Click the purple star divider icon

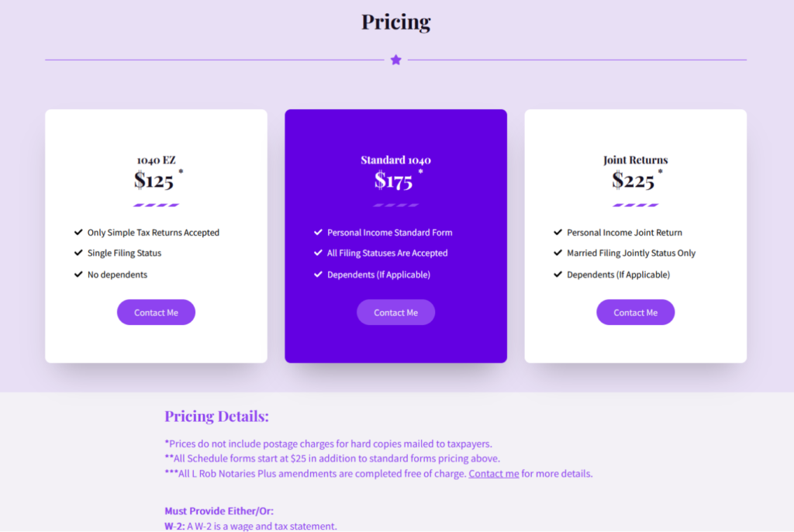point(396,60)
